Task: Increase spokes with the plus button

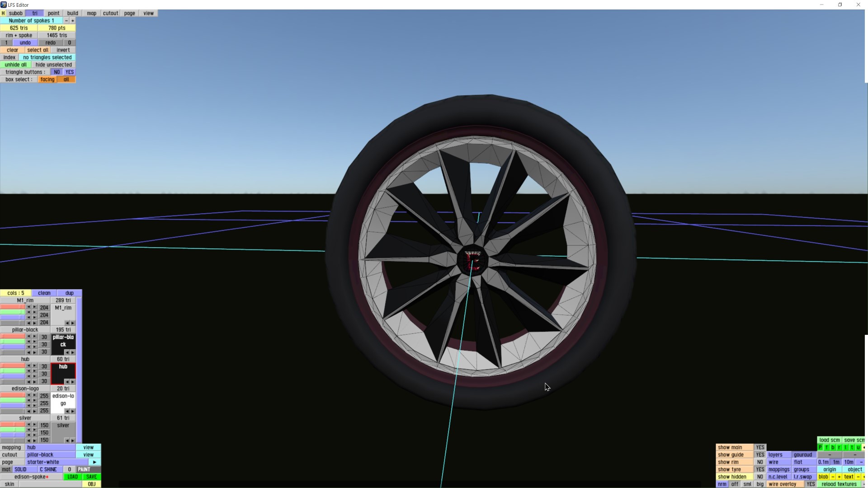Action: [72, 21]
